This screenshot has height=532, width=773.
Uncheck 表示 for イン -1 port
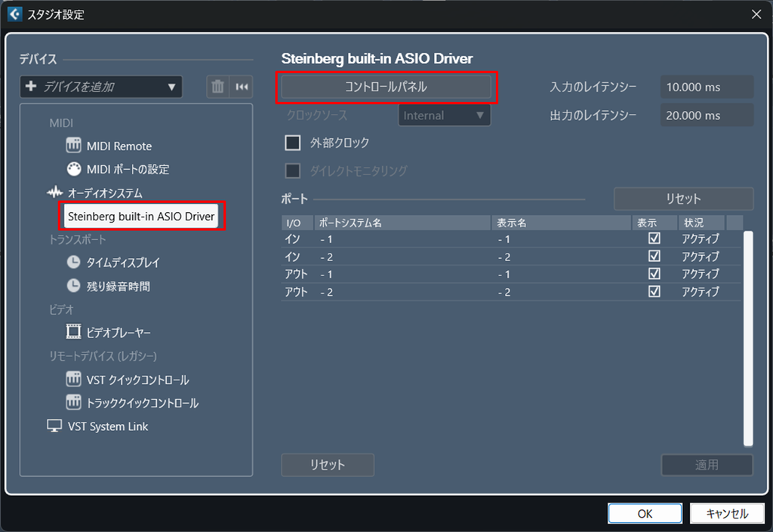pyautogui.click(x=654, y=238)
